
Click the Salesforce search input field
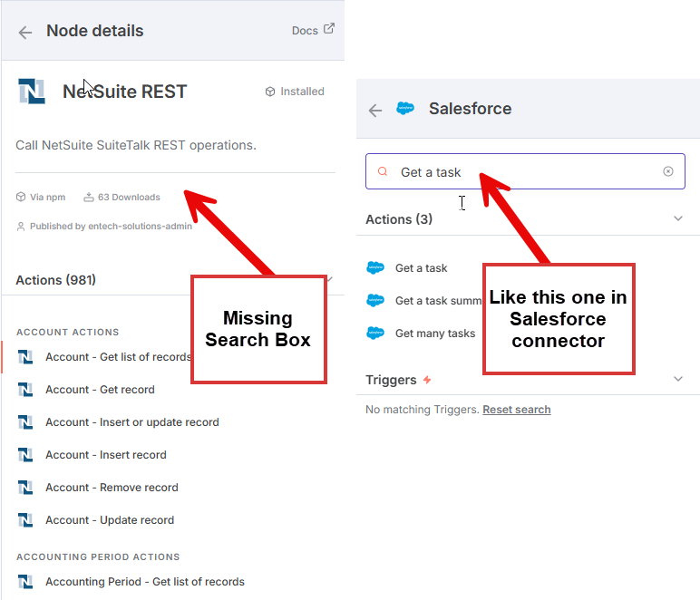(x=525, y=171)
